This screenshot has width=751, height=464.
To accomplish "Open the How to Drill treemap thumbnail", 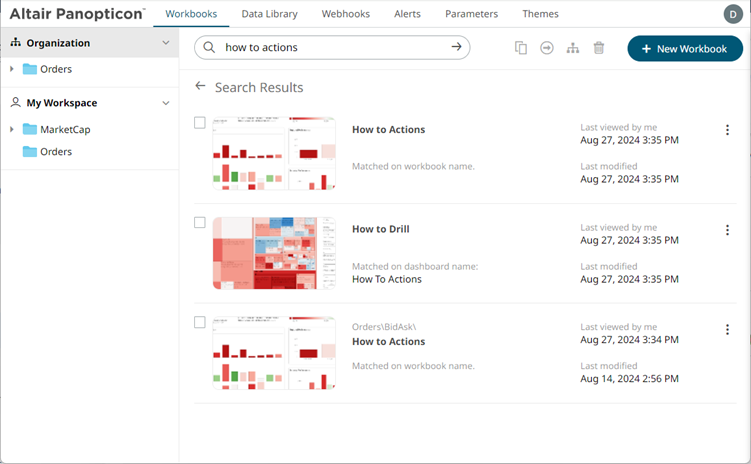I will (x=273, y=253).
